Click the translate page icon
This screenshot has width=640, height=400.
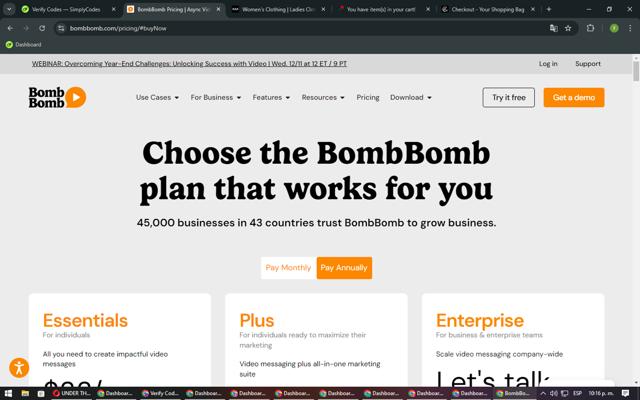553,28
